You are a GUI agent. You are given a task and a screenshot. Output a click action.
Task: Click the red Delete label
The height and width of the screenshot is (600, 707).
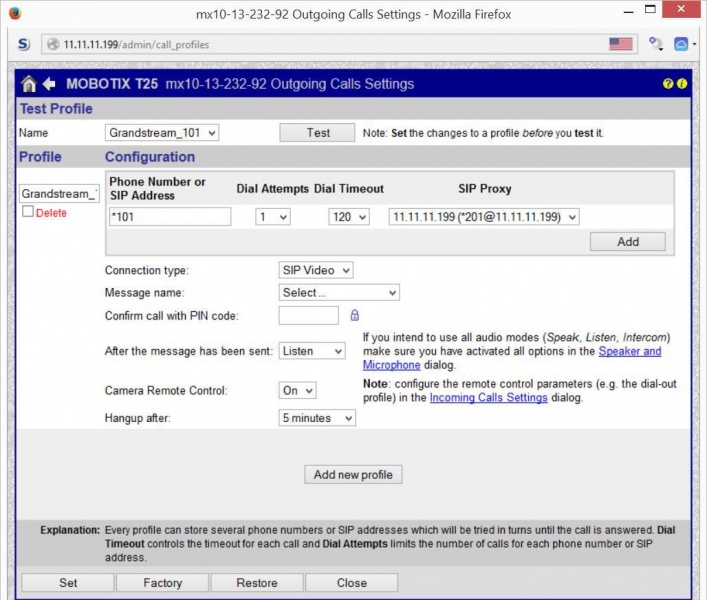point(51,213)
